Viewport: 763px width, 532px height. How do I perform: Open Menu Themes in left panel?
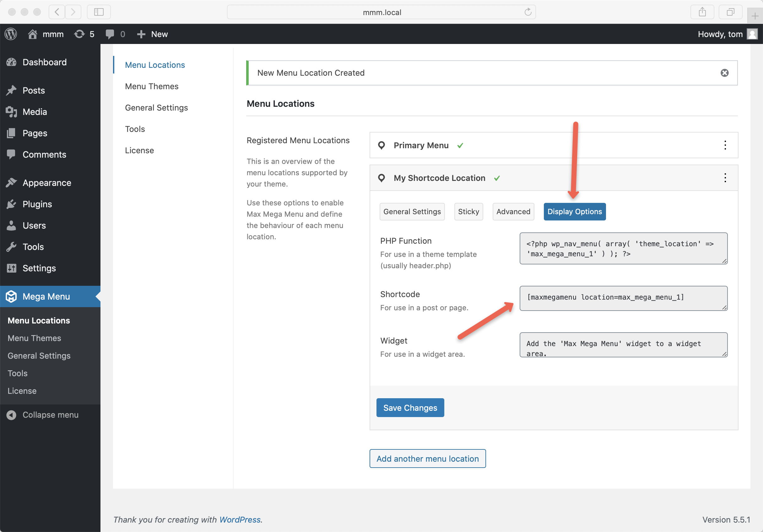152,86
